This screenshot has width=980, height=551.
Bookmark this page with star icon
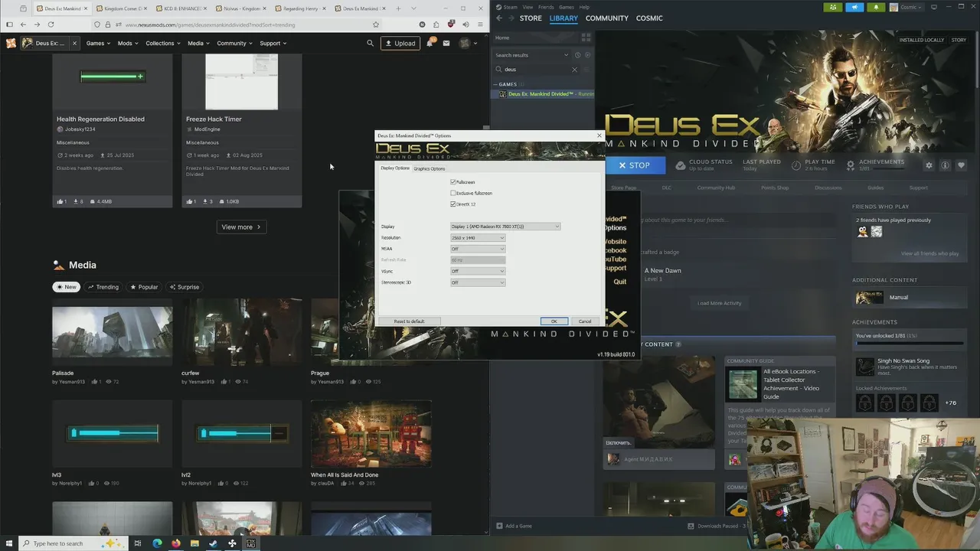coord(375,24)
